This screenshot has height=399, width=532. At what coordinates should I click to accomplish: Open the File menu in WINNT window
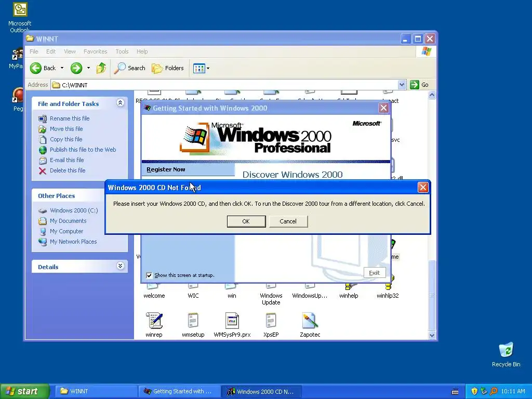tap(34, 51)
